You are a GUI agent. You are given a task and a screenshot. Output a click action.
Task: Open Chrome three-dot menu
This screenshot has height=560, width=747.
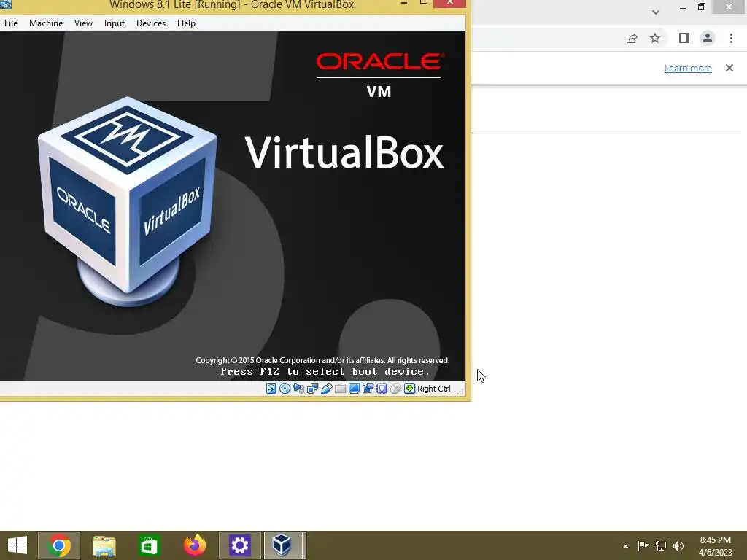tap(731, 38)
